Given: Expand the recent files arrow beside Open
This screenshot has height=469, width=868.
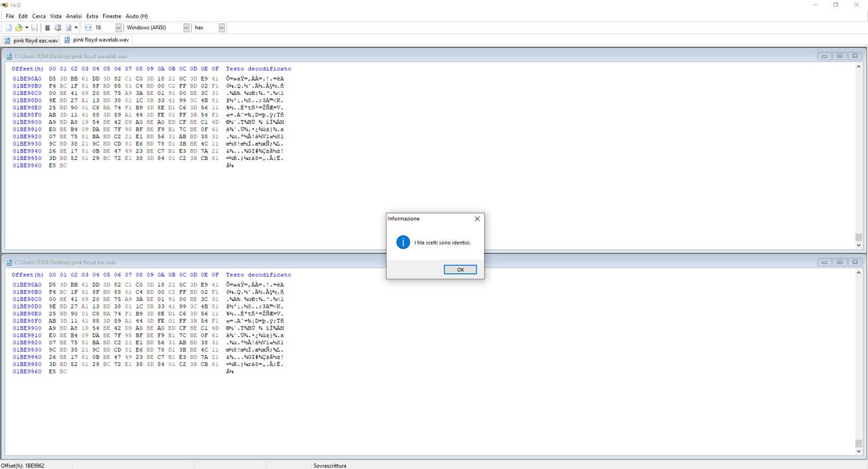Looking at the screenshot, I should [x=26, y=28].
